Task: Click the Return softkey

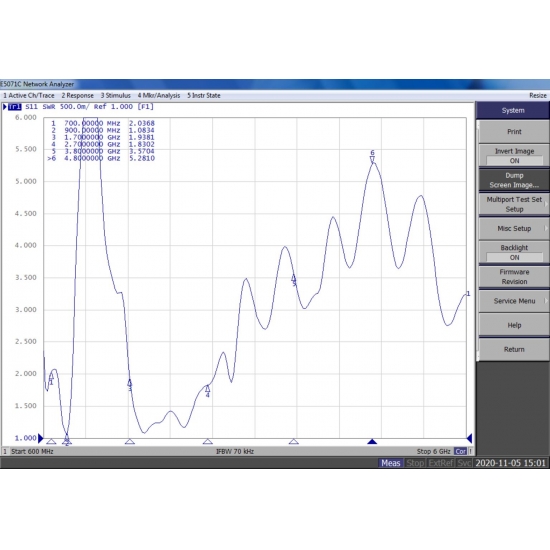Action: pos(514,349)
